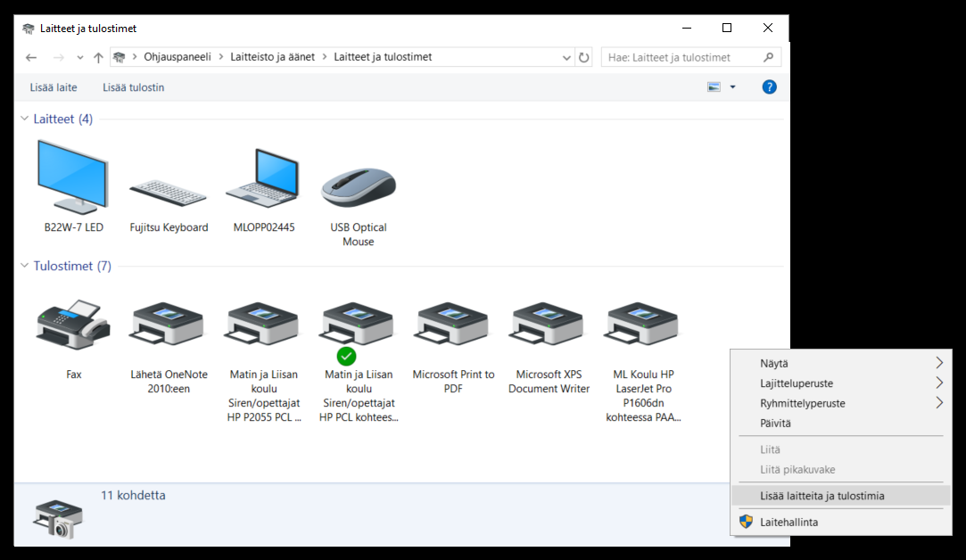Screen dimensions: 966x560
Task: Collapse the Laitteet (4) group
Action: point(25,119)
